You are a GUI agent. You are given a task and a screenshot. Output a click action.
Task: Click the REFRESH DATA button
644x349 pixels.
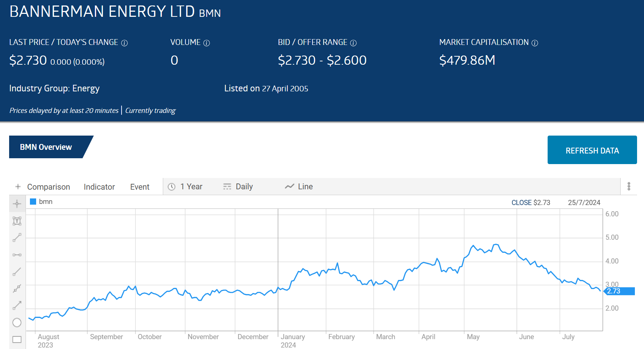coord(592,150)
